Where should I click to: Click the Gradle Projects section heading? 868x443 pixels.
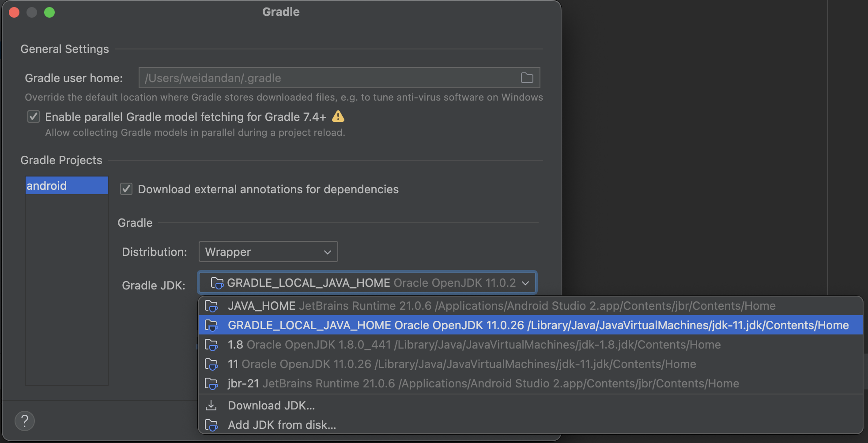click(x=61, y=160)
